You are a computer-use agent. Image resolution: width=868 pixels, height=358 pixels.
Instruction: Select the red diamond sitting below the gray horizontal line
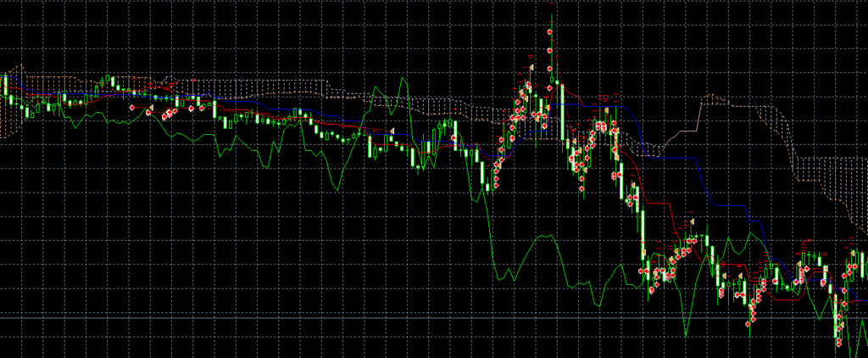pyautogui.click(x=748, y=322)
